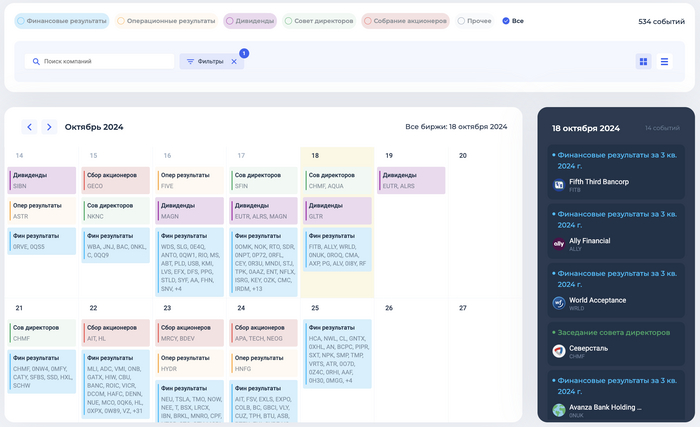This screenshot has height=427, width=700.
Task: Expand the +31 more tickers on October 22
Action: 136,411
